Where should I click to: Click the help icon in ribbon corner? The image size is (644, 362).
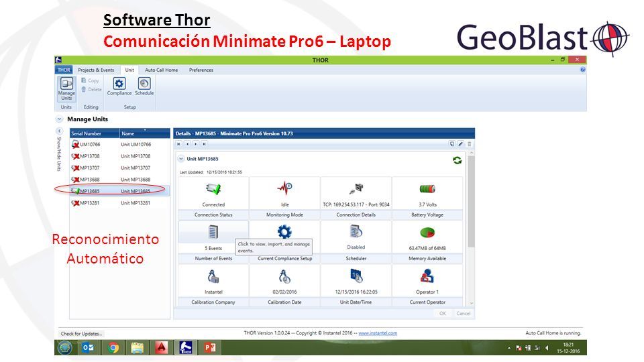pos(582,70)
